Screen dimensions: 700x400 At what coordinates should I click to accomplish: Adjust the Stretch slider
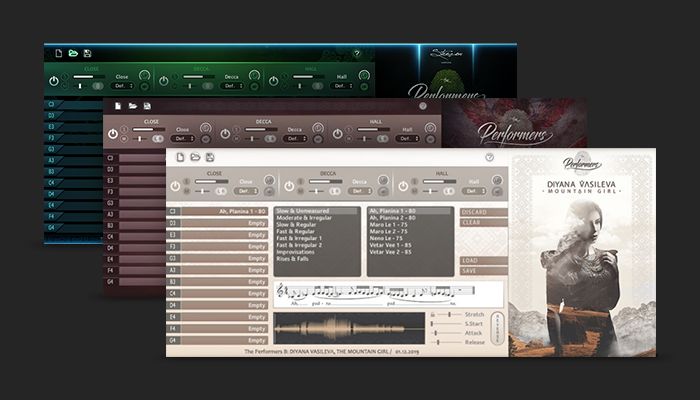click(449, 315)
